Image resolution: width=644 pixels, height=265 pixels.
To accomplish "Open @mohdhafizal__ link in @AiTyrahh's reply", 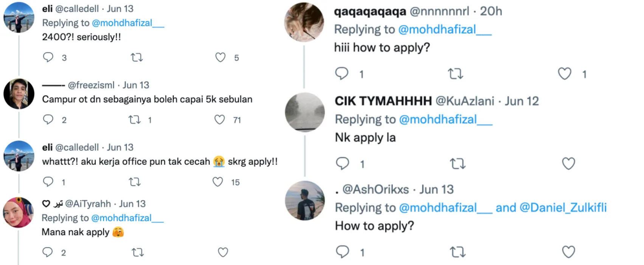I will [x=127, y=218].
